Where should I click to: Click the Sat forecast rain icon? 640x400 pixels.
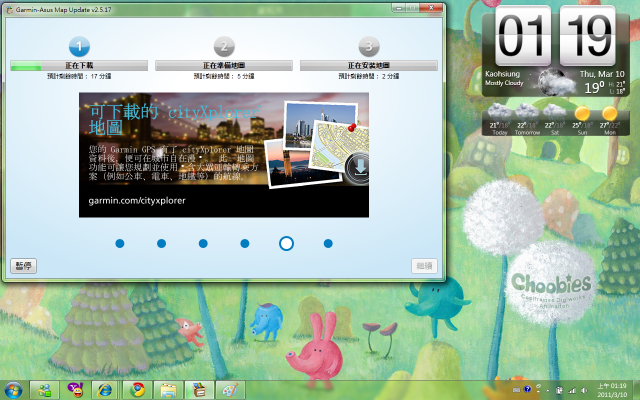point(554,112)
